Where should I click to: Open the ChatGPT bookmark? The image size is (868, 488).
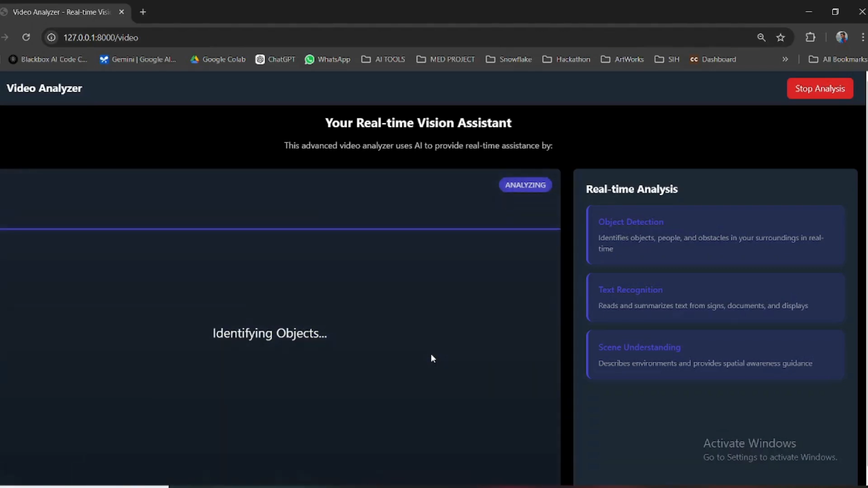tap(275, 59)
